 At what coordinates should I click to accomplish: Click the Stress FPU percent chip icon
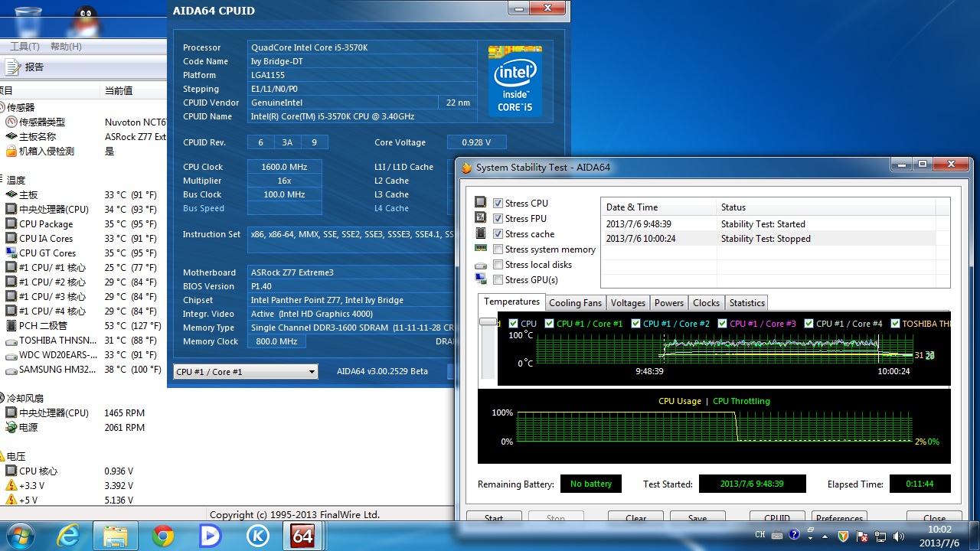tap(480, 218)
